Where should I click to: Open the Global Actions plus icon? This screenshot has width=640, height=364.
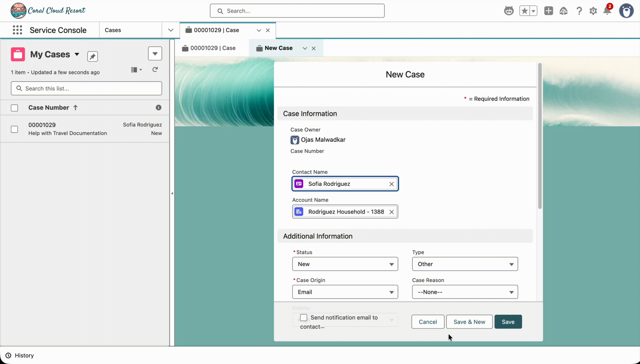click(548, 11)
